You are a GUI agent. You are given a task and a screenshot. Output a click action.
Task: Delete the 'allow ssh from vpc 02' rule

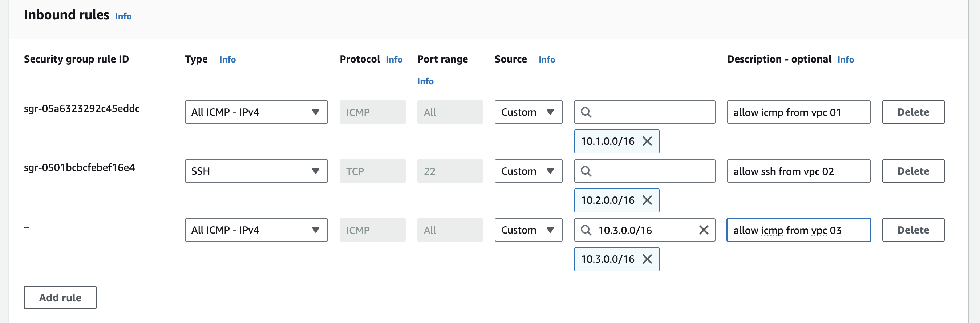(913, 171)
